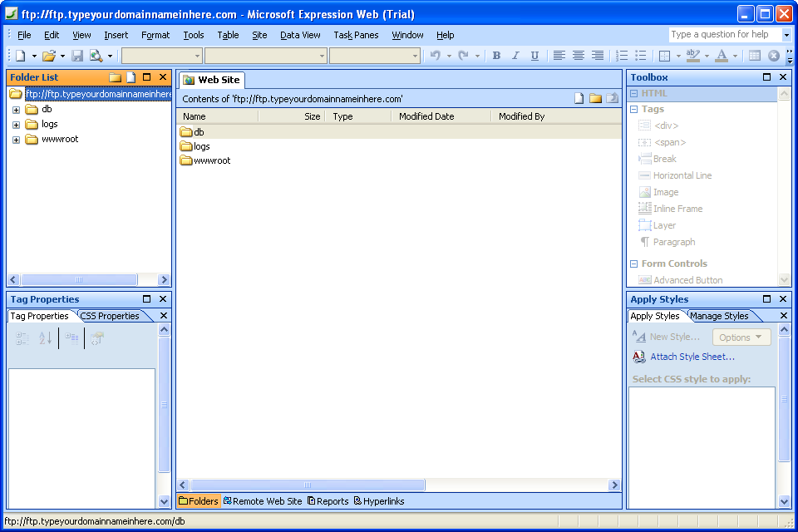Collapse the Tags section in Toolbox
The width and height of the screenshot is (798, 532).
pos(634,110)
